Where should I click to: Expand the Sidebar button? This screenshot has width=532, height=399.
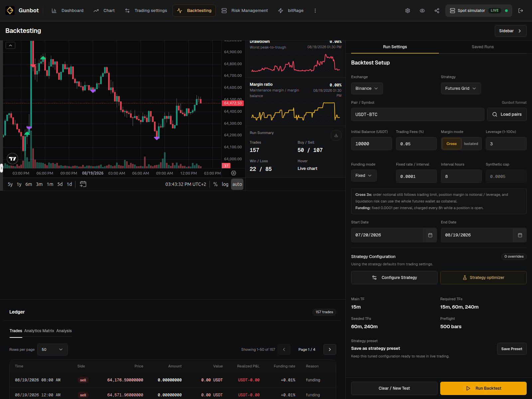tap(510, 31)
